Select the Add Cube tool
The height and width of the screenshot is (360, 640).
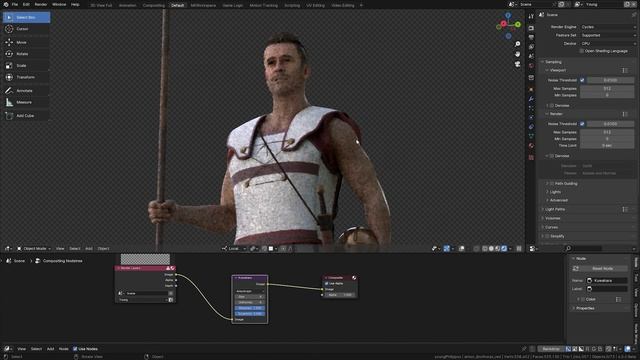[x=27, y=116]
